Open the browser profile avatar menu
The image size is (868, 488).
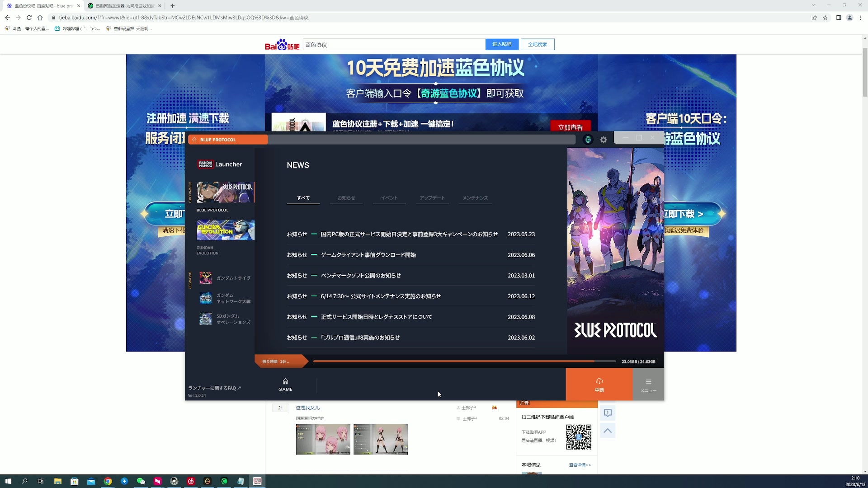tap(850, 18)
